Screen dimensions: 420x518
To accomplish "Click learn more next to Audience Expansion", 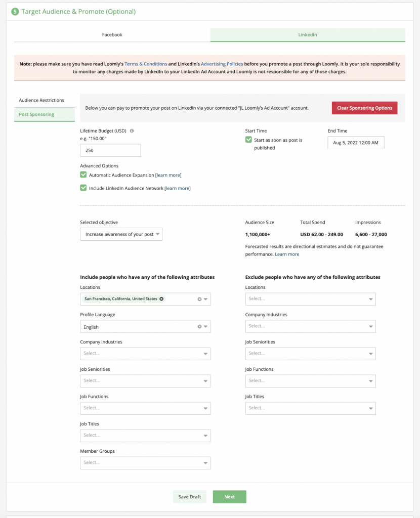I will pyautogui.click(x=169, y=175).
